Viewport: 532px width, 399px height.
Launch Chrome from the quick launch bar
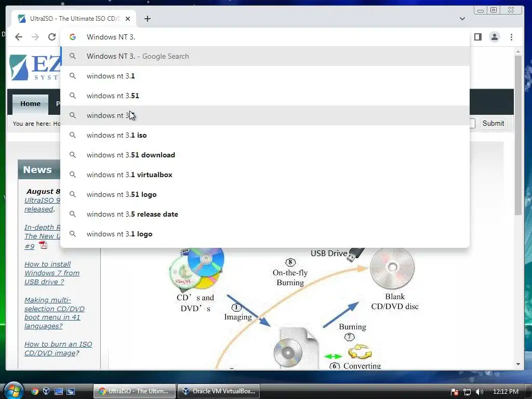(x=35, y=391)
